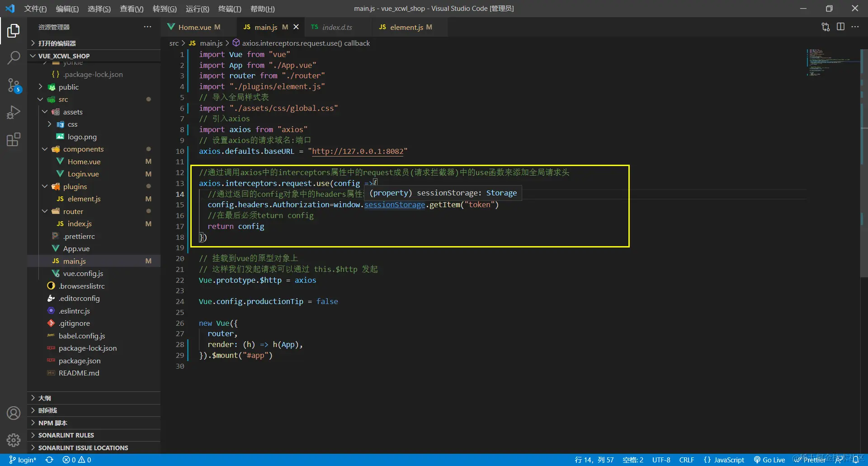The width and height of the screenshot is (868, 466).
Task: Open Explorer views more actions ellipsis
Action: (x=147, y=27)
